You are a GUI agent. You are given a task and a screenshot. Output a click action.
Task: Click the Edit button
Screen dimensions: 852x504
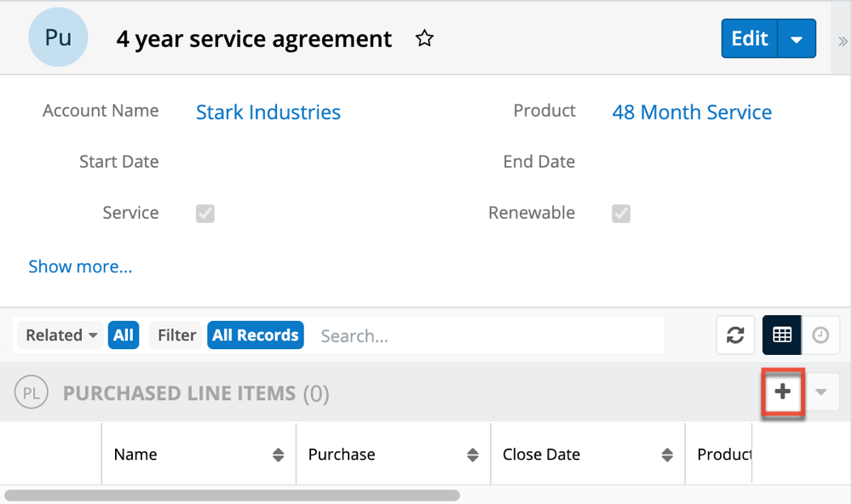(750, 39)
